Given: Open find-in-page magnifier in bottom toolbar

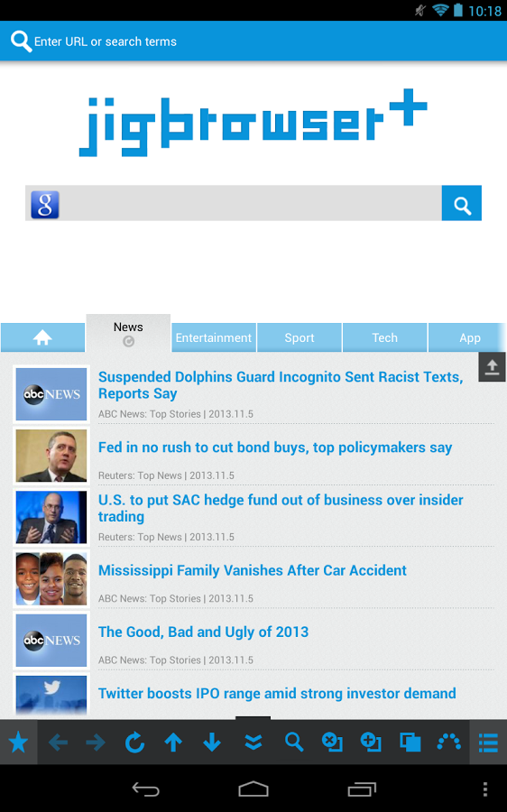Looking at the screenshot, I should (x=293, y=743).
